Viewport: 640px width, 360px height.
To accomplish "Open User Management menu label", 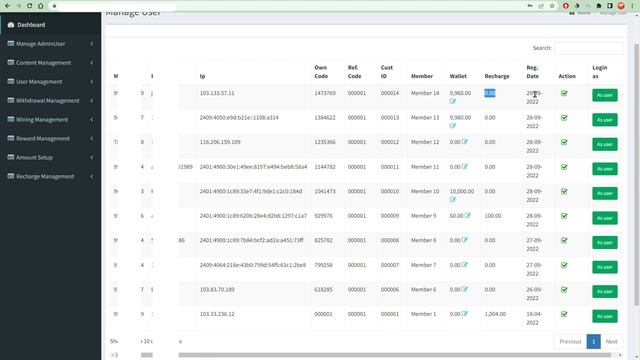I will coord(39,82).
